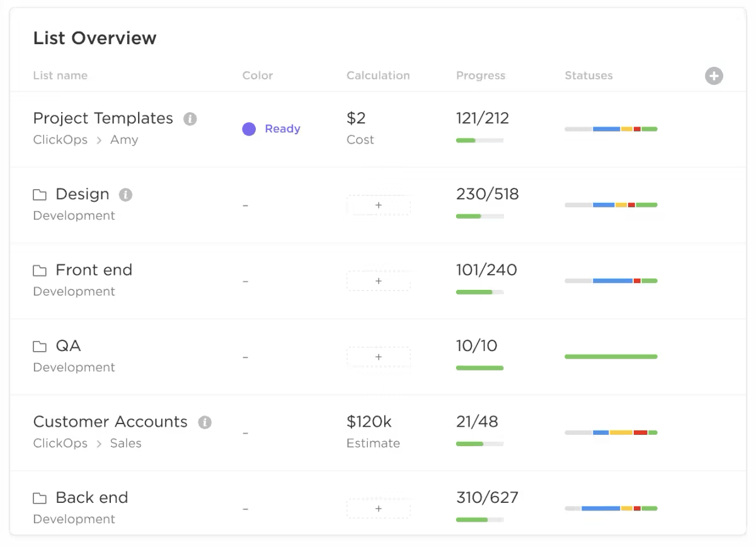Open the Sales breadcrumb under Customer Accounts
756x547 pixels.
click(x=125, y=444)
